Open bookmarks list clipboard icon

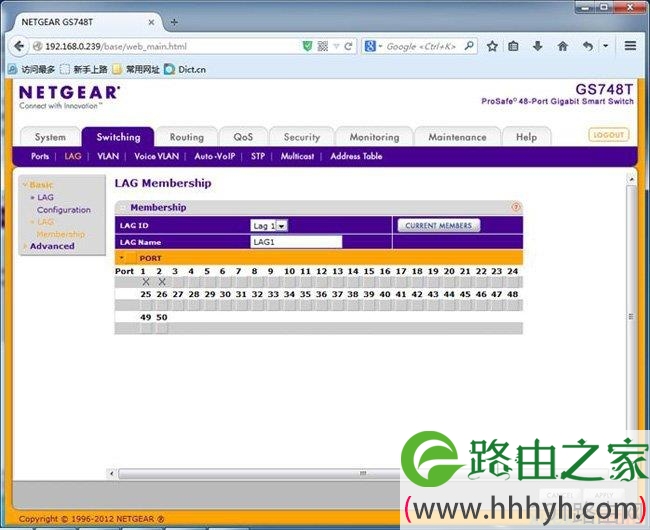click(x=513, y=46)
